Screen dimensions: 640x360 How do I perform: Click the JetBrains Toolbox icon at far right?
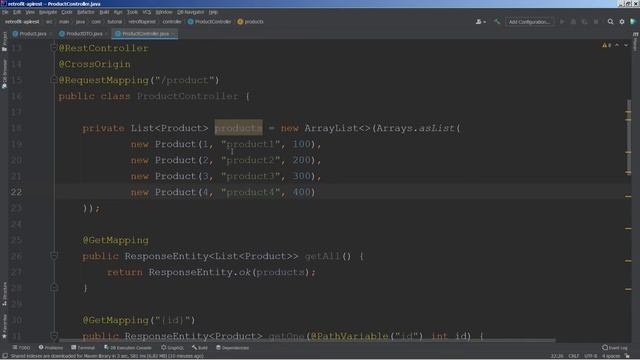coord(633,22)
